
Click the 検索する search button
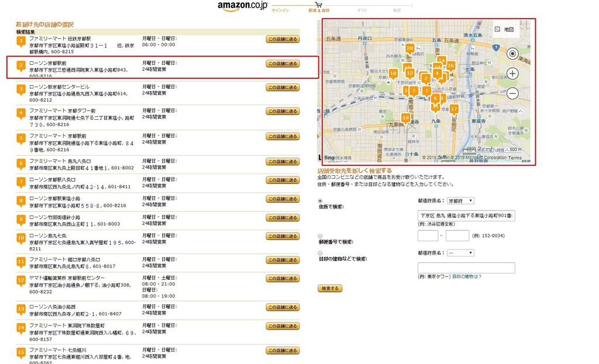click(x=330, y=289)
